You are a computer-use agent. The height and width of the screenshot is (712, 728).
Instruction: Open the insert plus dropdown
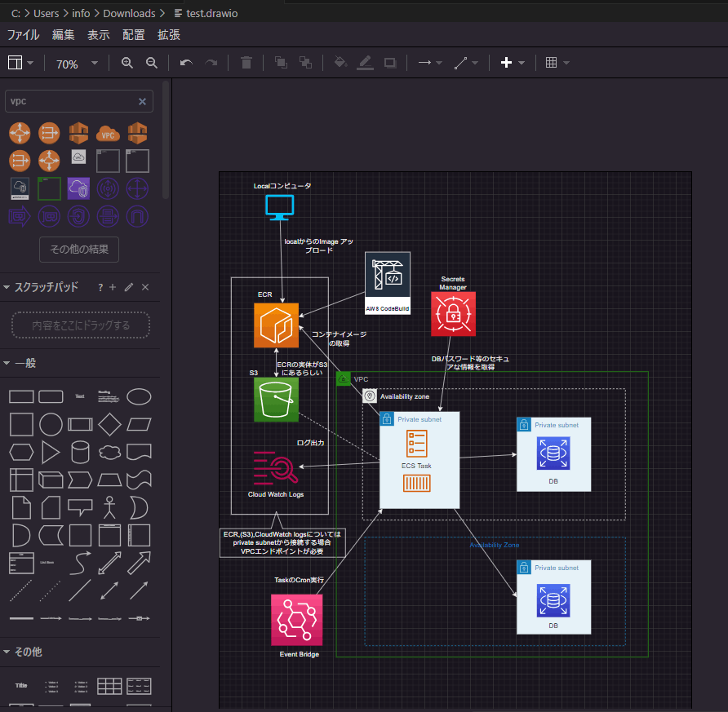tap(513, 63)
